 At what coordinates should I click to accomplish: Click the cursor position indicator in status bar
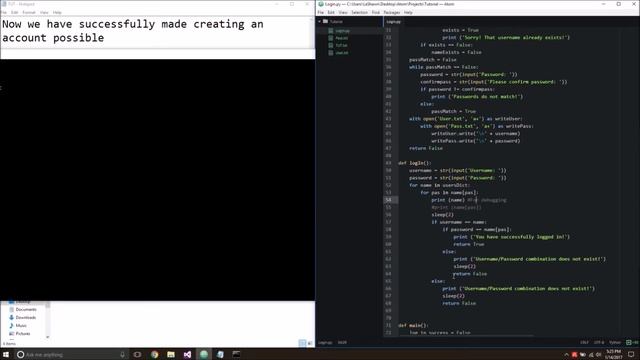(x=342, y=342)
